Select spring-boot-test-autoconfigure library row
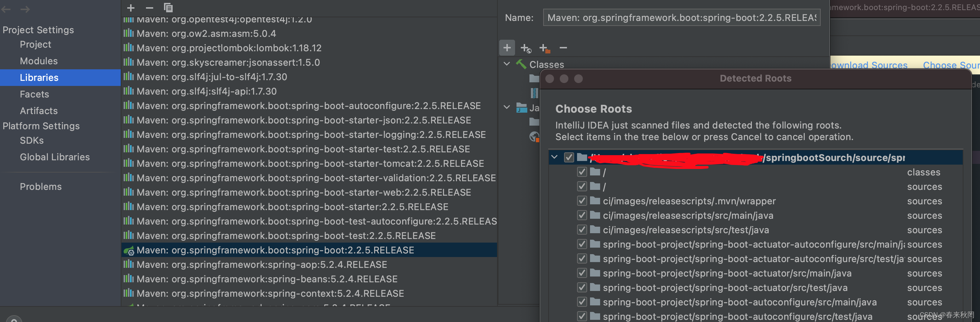 [309, 221]
